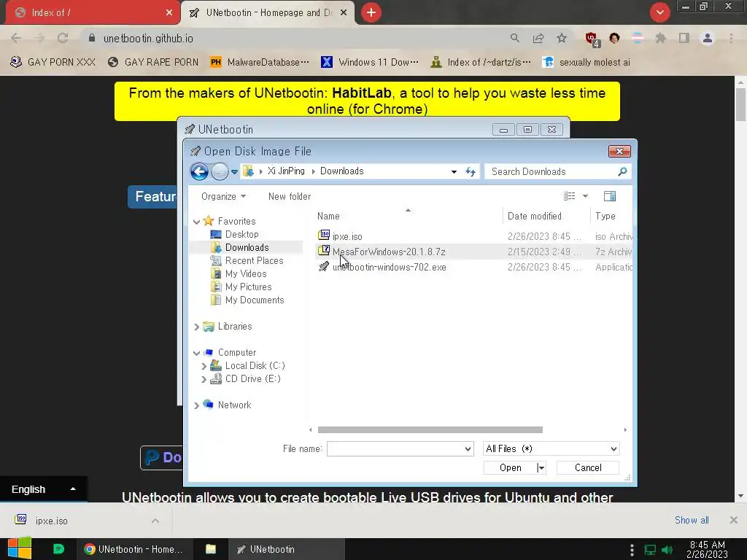The height and width of the screenshot is (560, 747).
Task: Click the browser address bar URL
Action: 148,39
